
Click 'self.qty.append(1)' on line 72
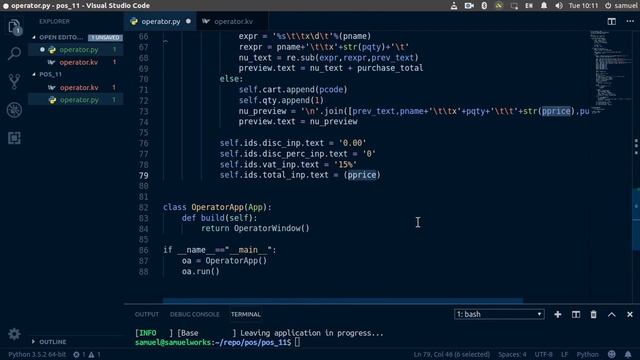coord(281,100)
